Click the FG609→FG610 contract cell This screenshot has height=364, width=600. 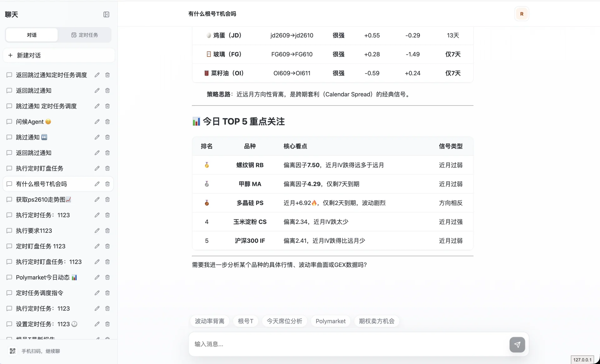292,54
